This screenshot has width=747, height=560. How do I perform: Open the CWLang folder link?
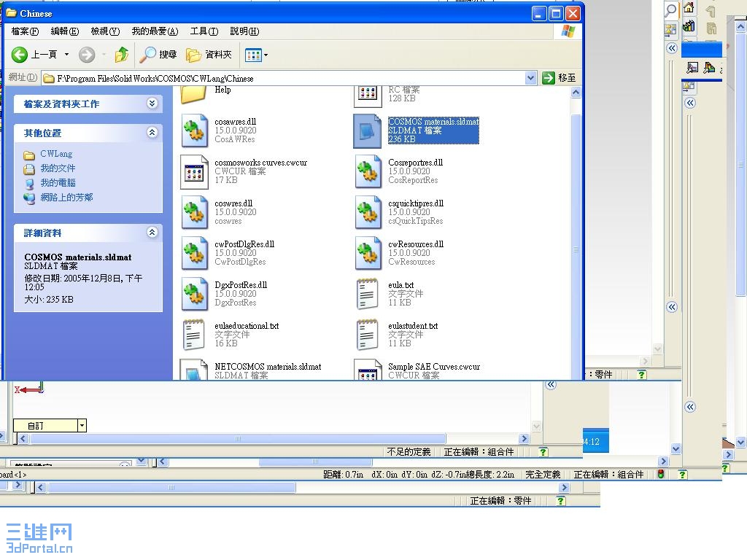coord(55,154)
